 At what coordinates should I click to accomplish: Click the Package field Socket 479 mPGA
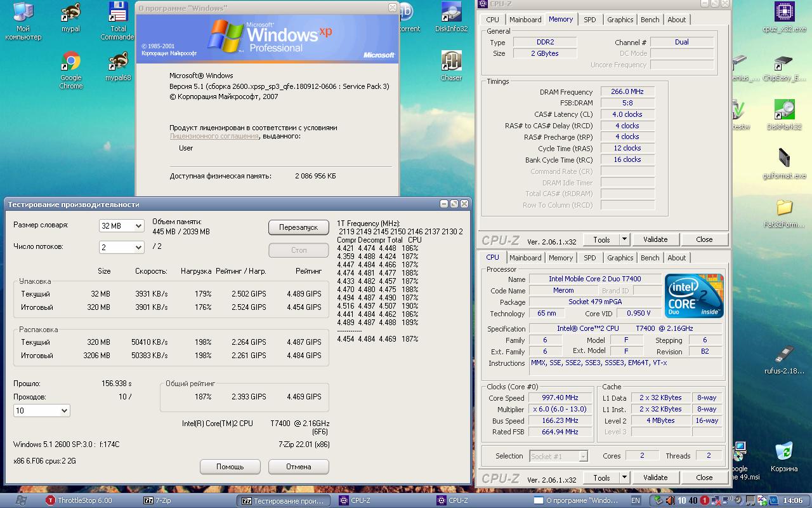pos(594,302)
